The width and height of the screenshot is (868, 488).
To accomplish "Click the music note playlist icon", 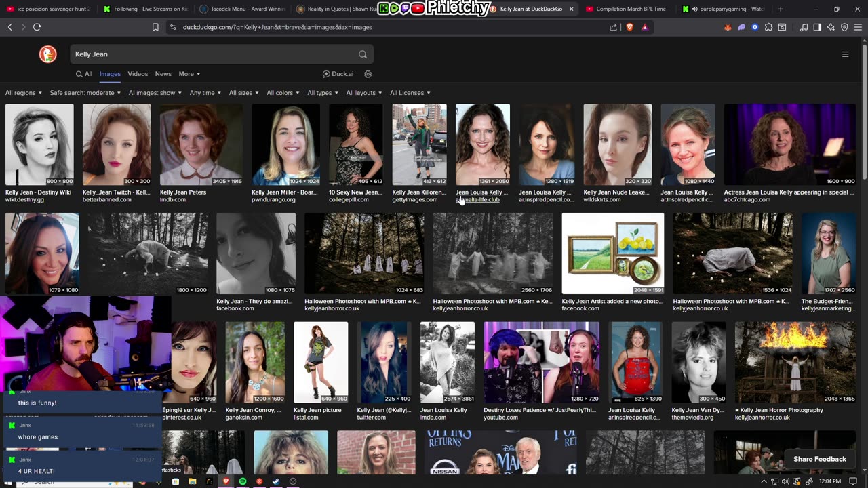I will 804,27.
